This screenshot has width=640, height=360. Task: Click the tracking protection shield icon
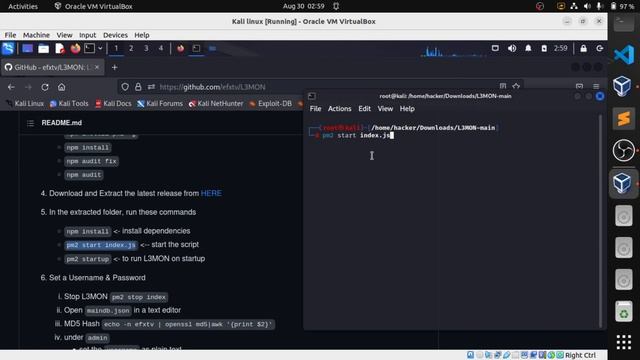pos(125,87)
